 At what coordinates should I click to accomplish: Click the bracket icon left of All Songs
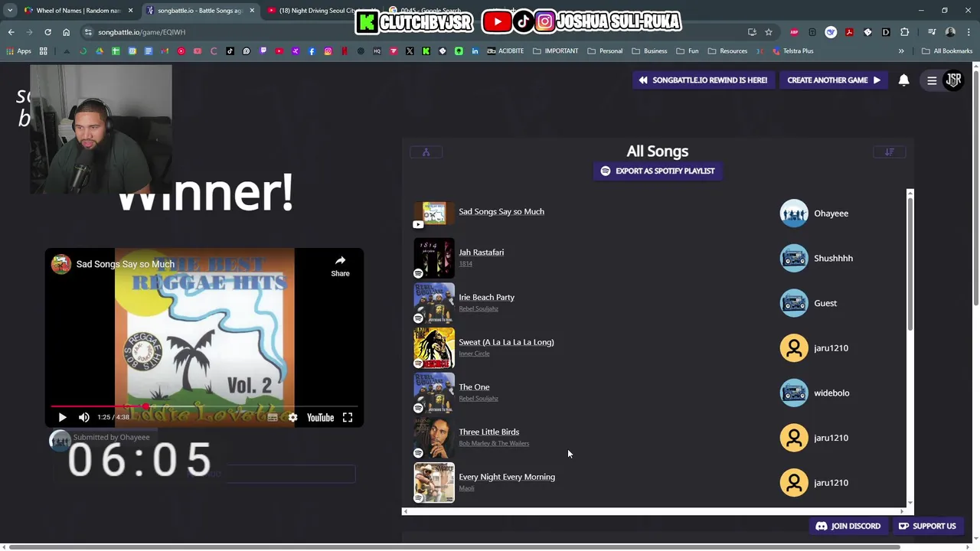click(x=426, y=152)
